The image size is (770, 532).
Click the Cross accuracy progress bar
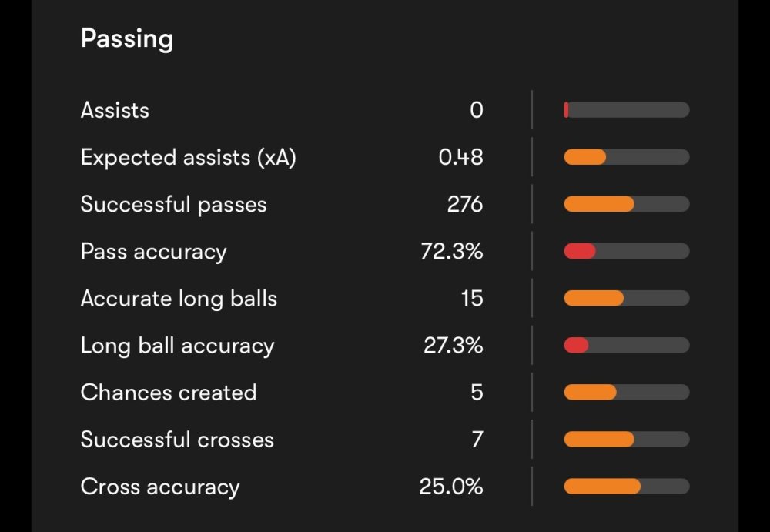pos(626,487)
